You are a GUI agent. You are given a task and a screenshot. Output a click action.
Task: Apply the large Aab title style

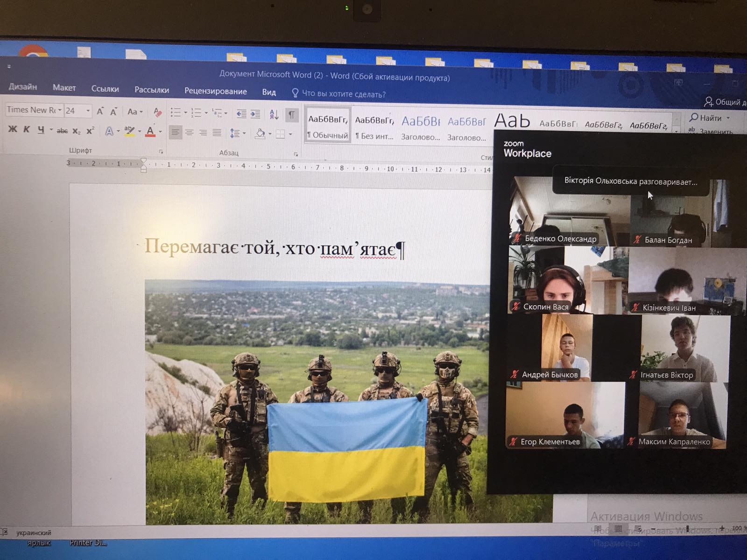512,121
